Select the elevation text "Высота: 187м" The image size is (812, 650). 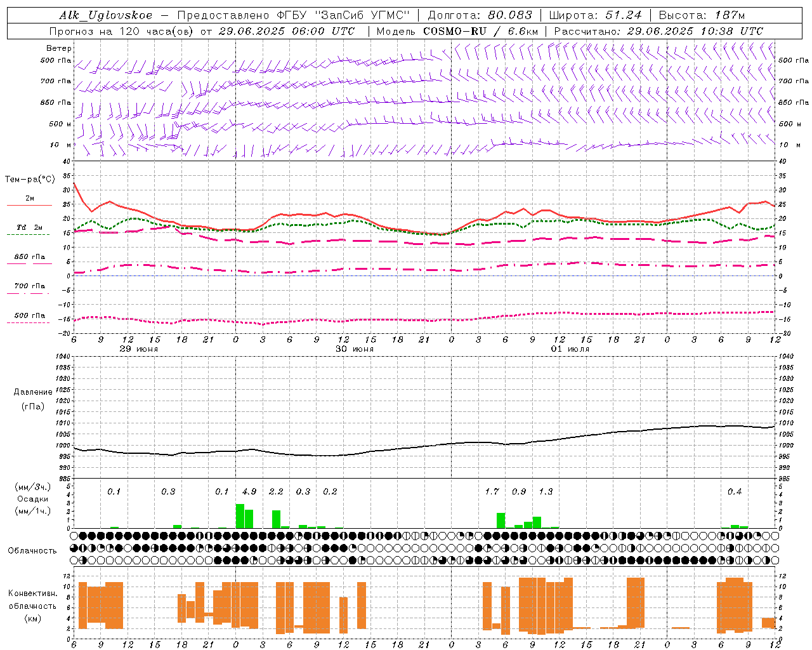tap(702, 15)
